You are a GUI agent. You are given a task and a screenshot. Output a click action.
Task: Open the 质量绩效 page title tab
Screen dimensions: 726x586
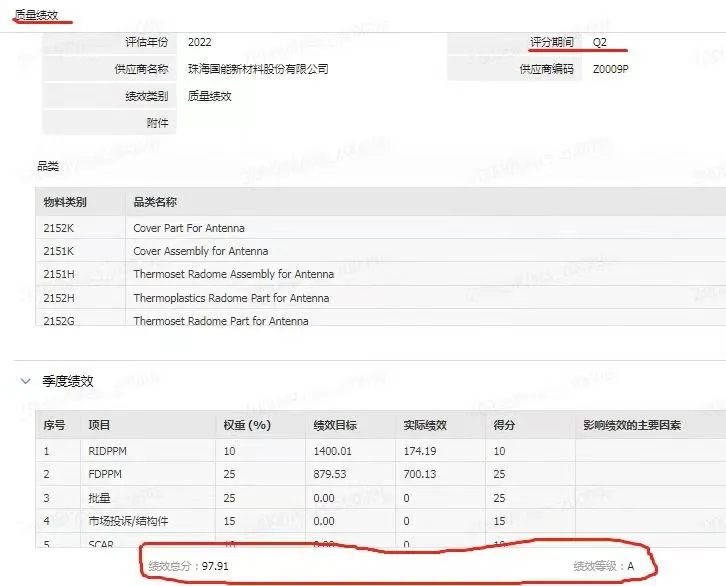click(36, 14)
